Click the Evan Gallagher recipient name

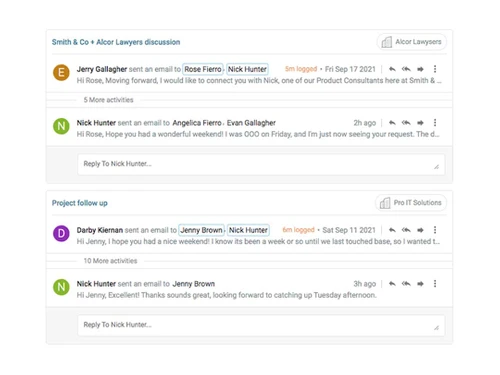click(251, 123)
